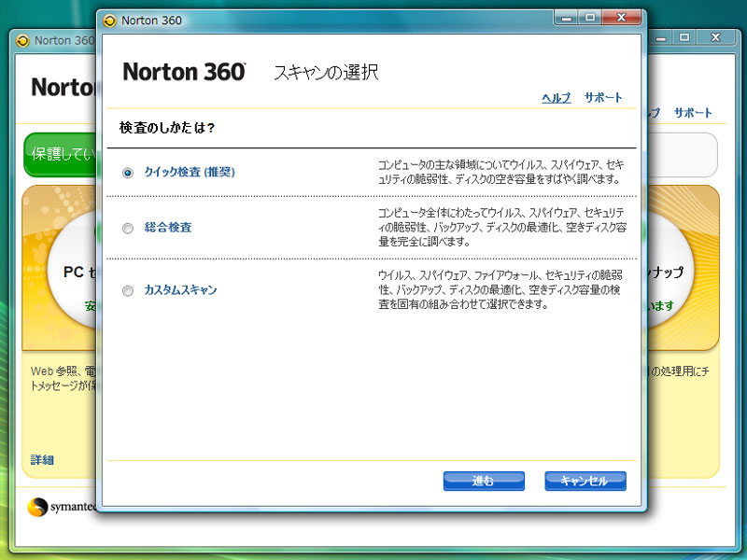
Task: Click the 詳細 link in background window
Action: coord(42,460)
